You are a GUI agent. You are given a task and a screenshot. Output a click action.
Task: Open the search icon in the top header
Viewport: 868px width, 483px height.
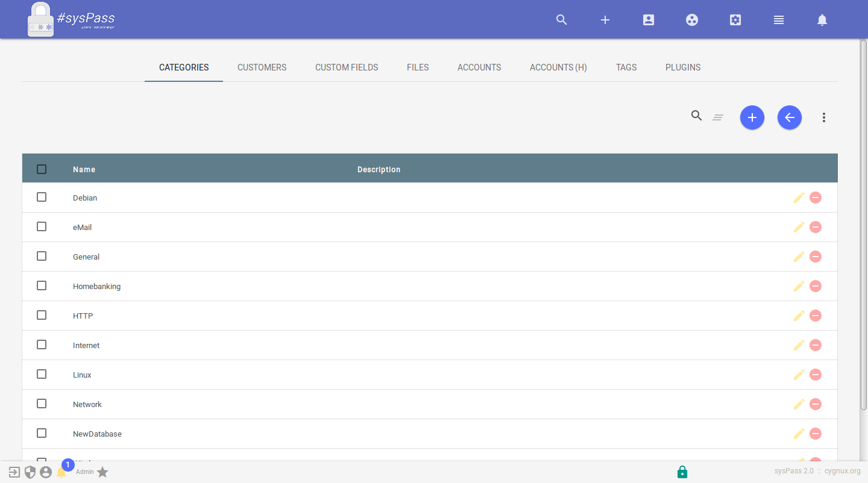point(562,20)
